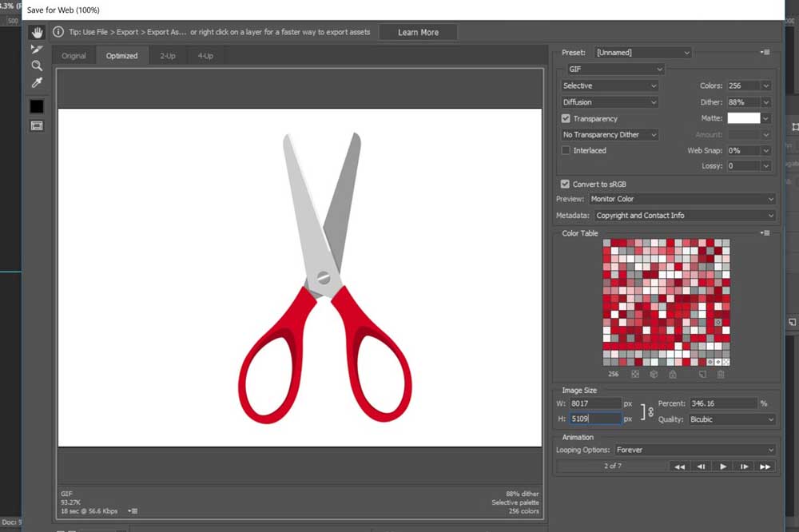799x532 pixels.
Task: Play the animation
Action: pos(723,466)
